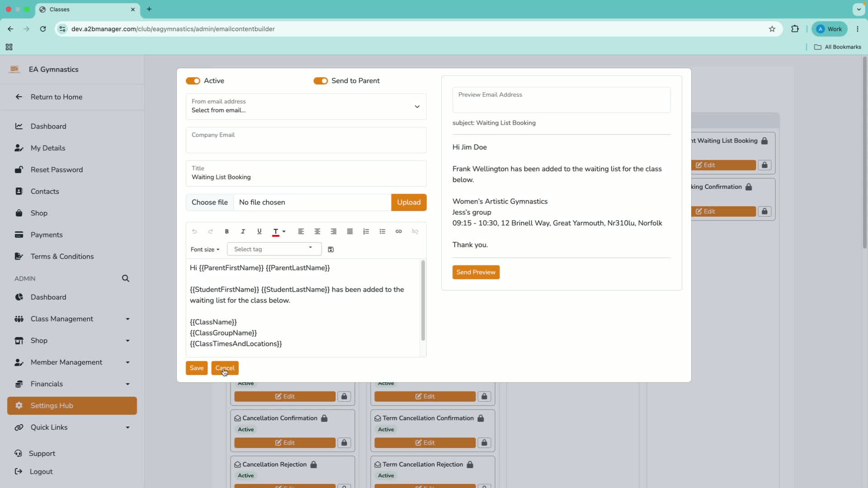Viewport: 868px width, 488px height.
Task: Open Settings Hub in the sidebar
Action: coord(72,406)
